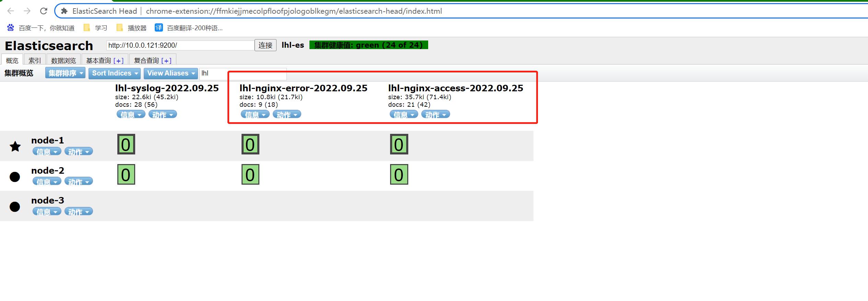Image resolution: width=868 pixels, height=301 pixels.
Task: Open 动作 dropdown for node-3
Action: tap(79, 211)
